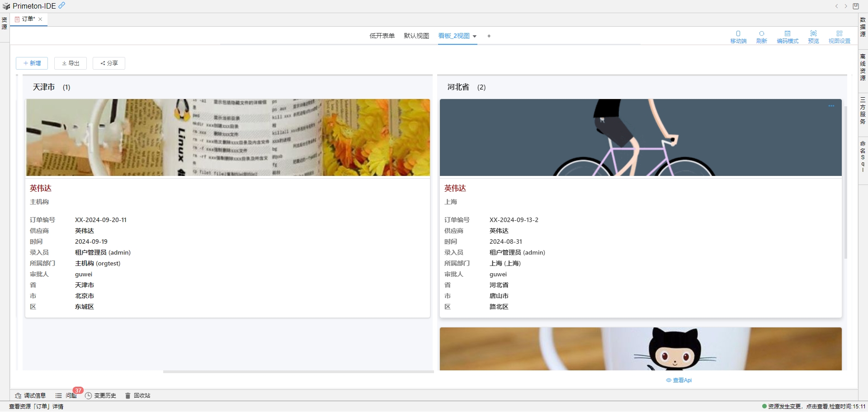Expand the 看板_2视图 dropdown arrow
This screenshot has height=412, width=868.
475,36
